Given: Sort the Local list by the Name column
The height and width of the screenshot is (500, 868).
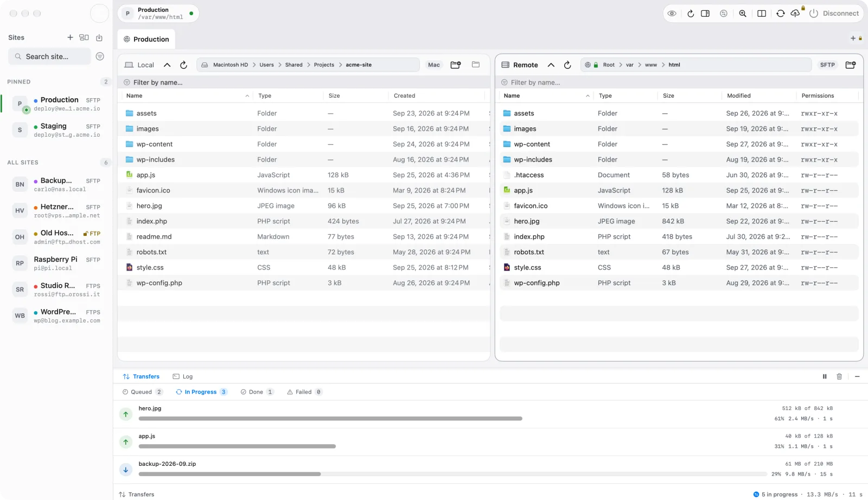Looking at the screenshot, I should (187, 96).
